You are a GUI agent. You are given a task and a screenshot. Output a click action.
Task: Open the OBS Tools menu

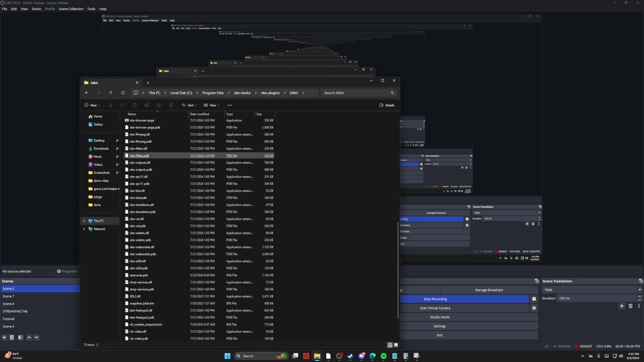(x=91, y=9)
